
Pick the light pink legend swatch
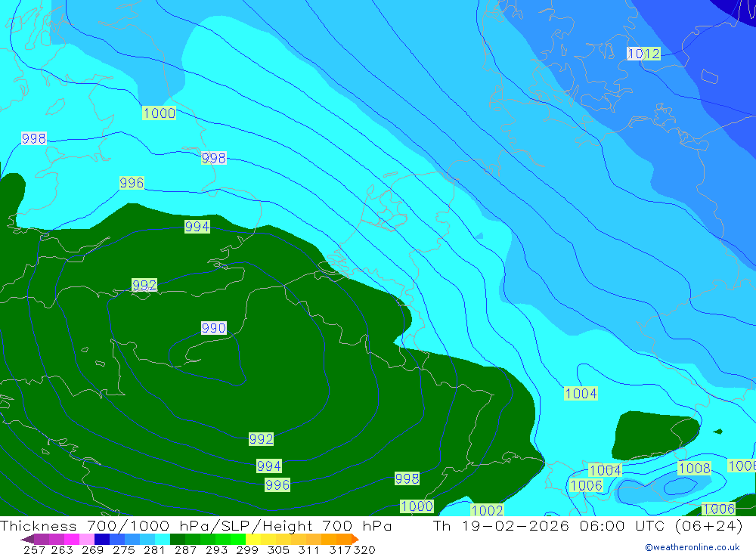87,539
